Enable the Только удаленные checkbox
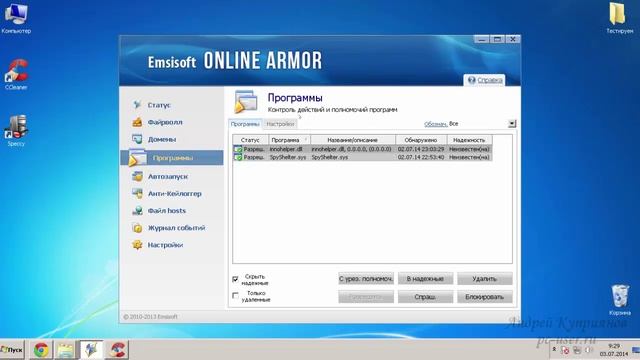 point(236,296)
